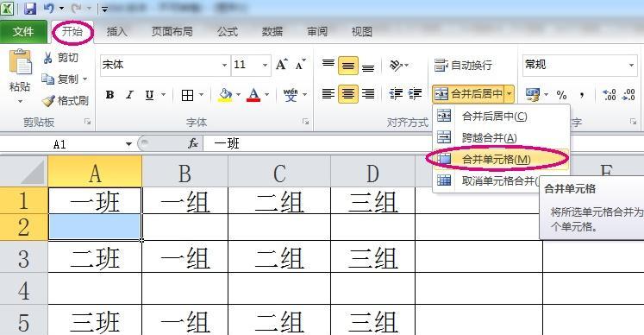Screen dimensions: 644x335
Task: Toggle underline formatting
Action: tap(149, 95)
